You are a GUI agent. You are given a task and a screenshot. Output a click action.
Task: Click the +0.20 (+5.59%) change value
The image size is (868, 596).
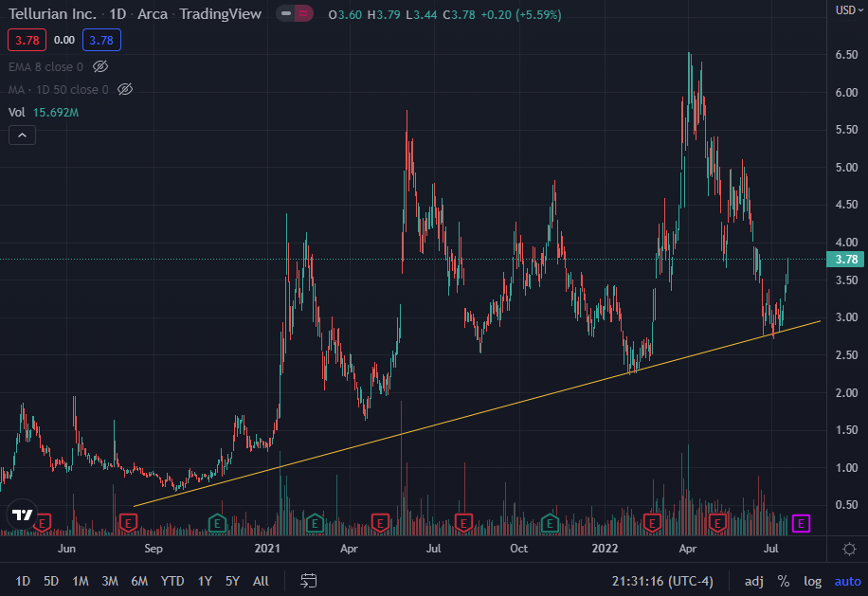[521, 14]
